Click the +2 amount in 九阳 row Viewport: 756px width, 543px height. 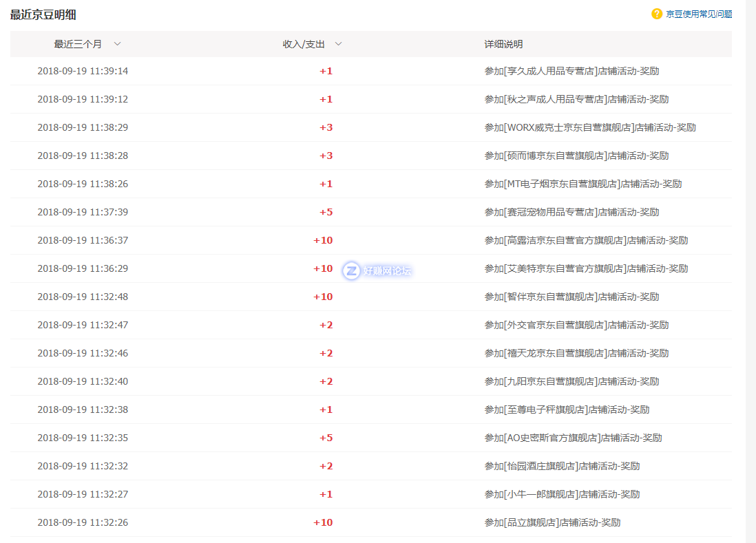[x=326, y=381]
